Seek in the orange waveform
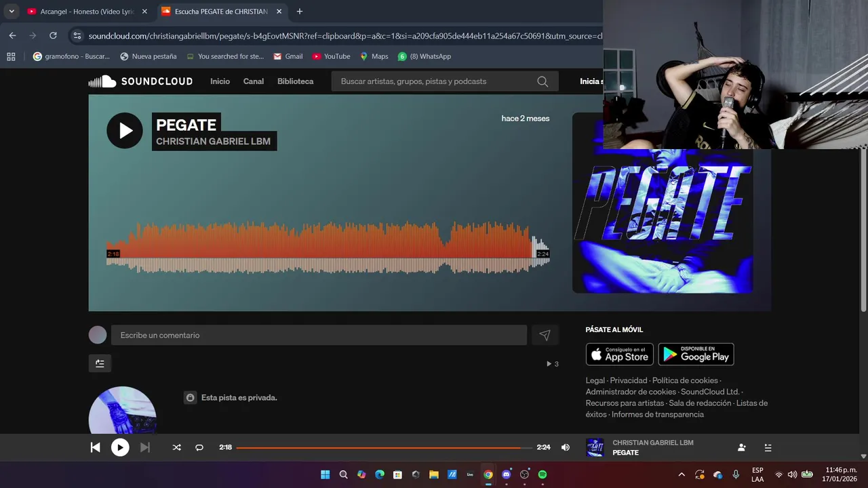Viewport: 868px width, 488px height. [328, 247]
